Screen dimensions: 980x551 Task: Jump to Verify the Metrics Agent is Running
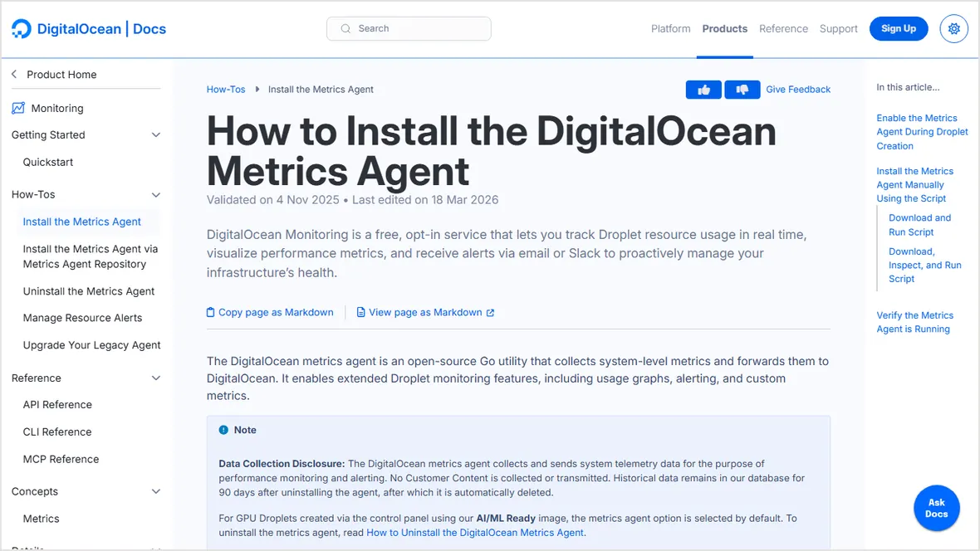[x=914, y=322]
